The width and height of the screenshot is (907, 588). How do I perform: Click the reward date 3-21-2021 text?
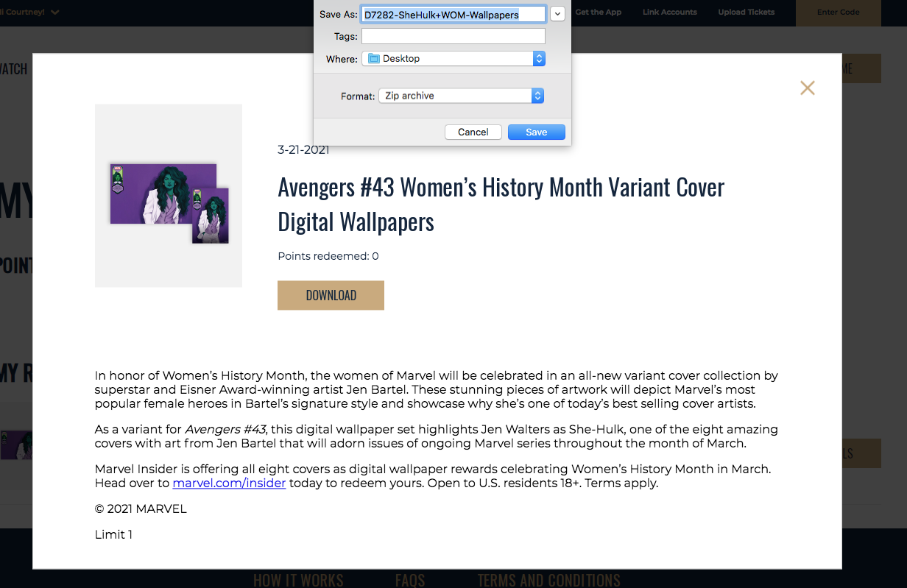(x=303, y=150)
